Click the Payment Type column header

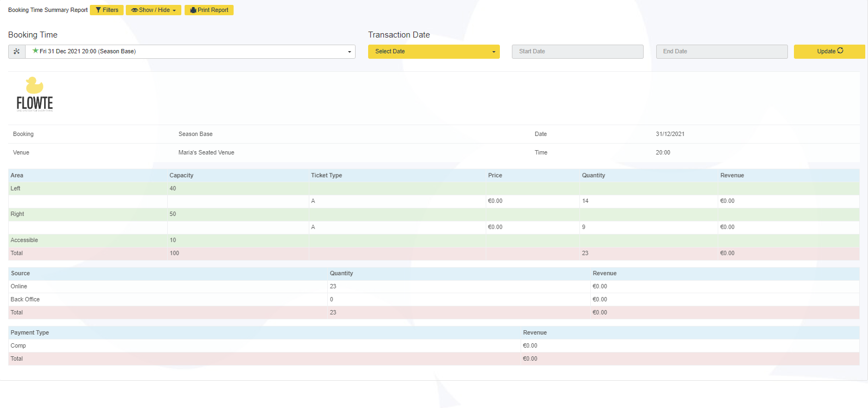point(30,333)
